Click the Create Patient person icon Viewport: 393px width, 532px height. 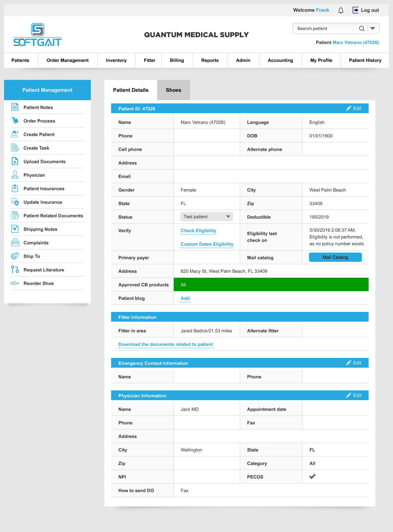[15, 134]
